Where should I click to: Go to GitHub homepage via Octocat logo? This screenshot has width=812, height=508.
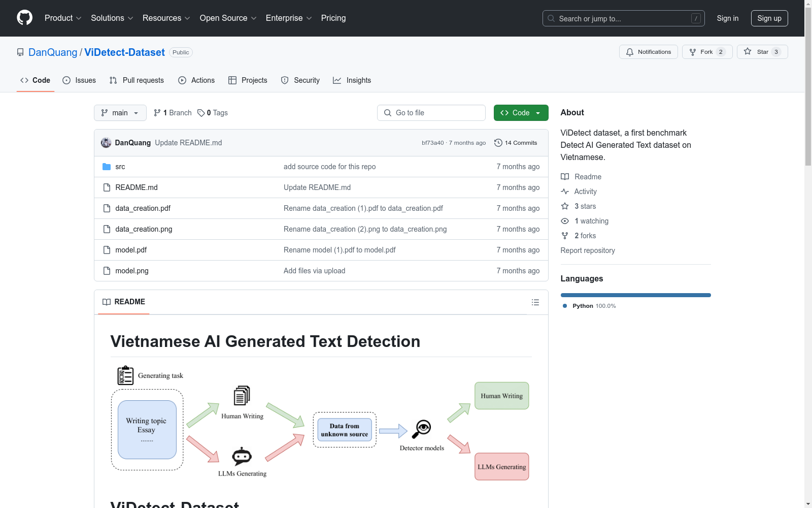pyautogui.click(x=24, y=18)
